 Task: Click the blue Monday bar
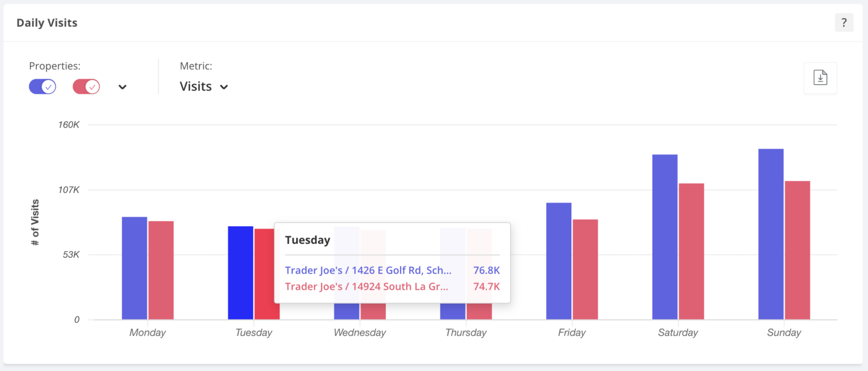134,268
